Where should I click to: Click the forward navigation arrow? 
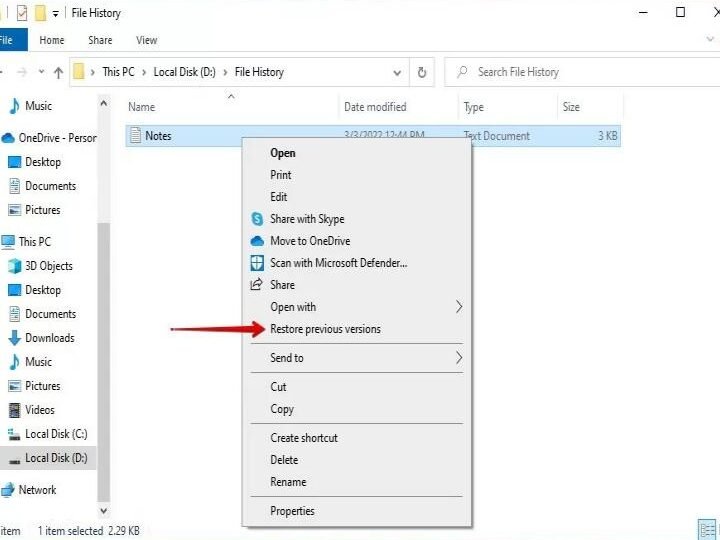click(x=22, y=72)
